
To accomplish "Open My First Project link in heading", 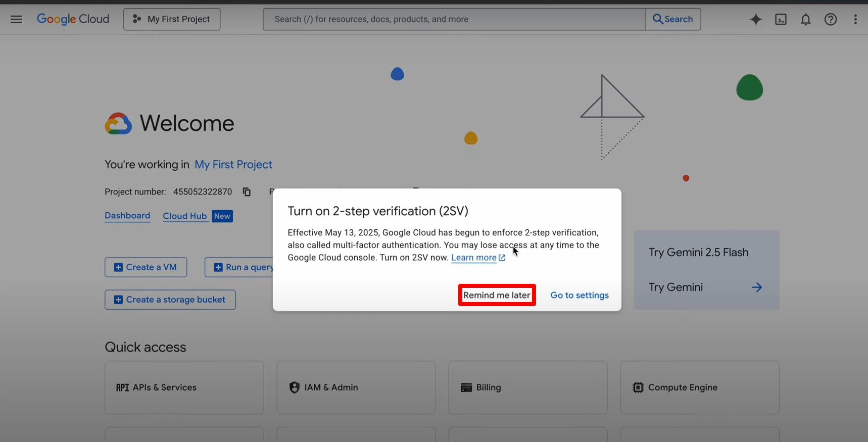I will [233, 165].
